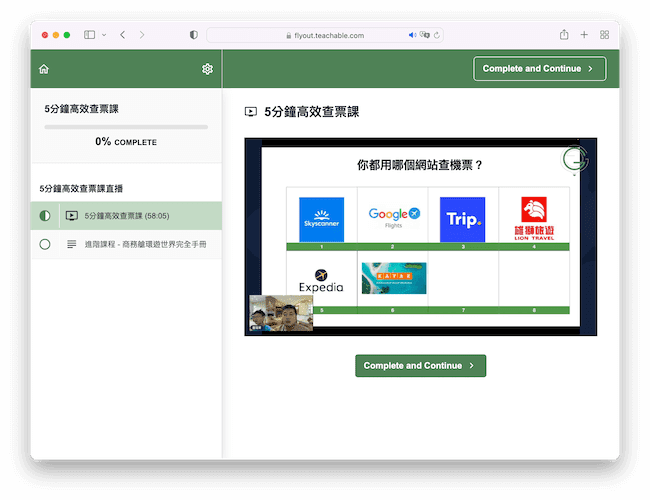
Task: Open a new tab with the plus icon
Action: tap(584, 35)
